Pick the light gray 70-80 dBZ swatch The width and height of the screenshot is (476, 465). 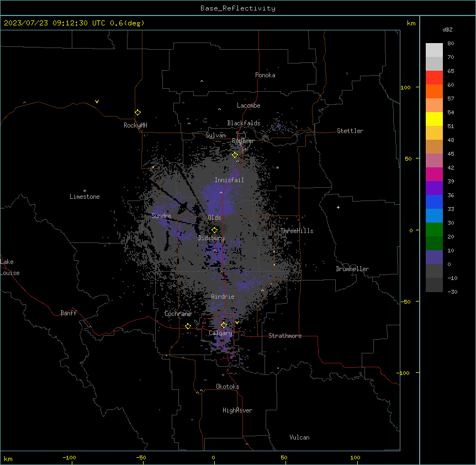(434, 50)
